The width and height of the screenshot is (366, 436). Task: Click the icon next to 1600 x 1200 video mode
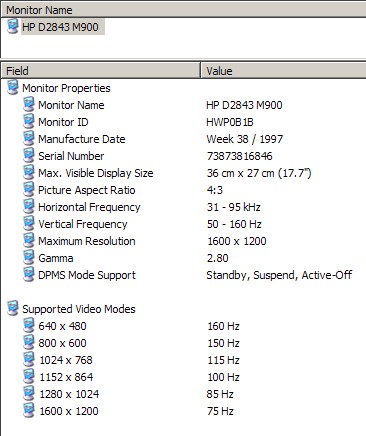[x=29, y=410]
